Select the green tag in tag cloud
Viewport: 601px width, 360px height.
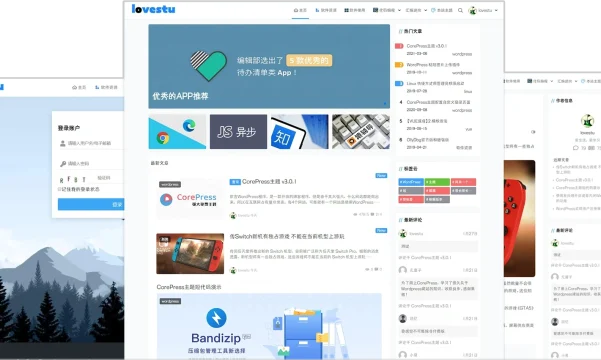click(437, 182)
